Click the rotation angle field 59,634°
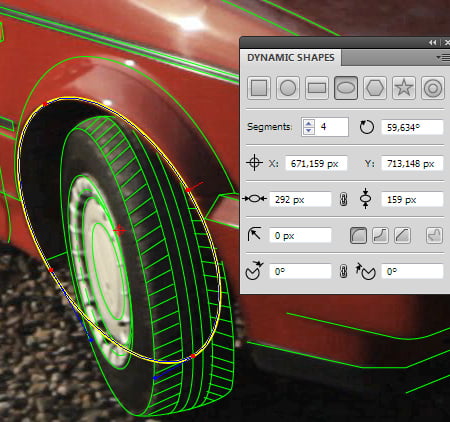Viewport: 450px width, 422px height. click(412, 127)
